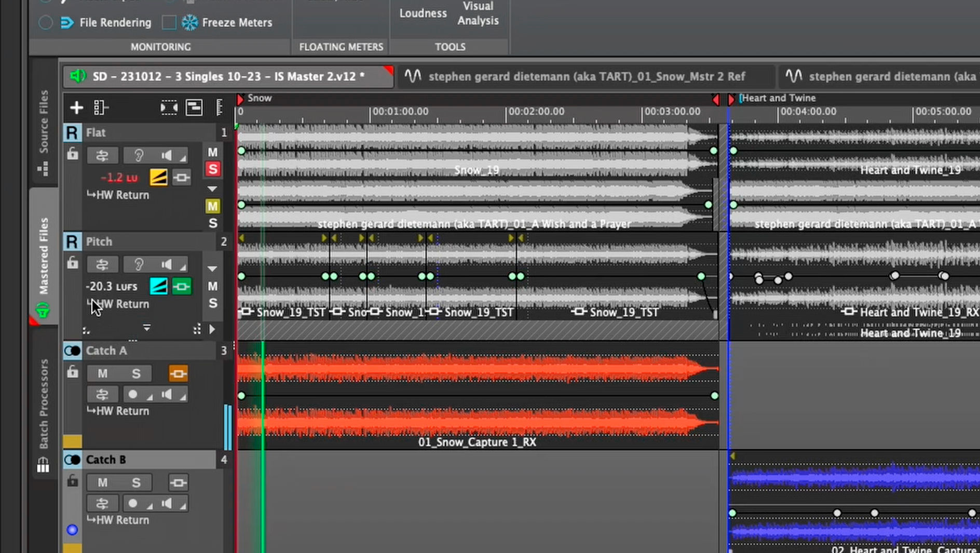Click the Heart and Twine timeline marker
This screenshot has height=553, width=980.
click(731, 99)
